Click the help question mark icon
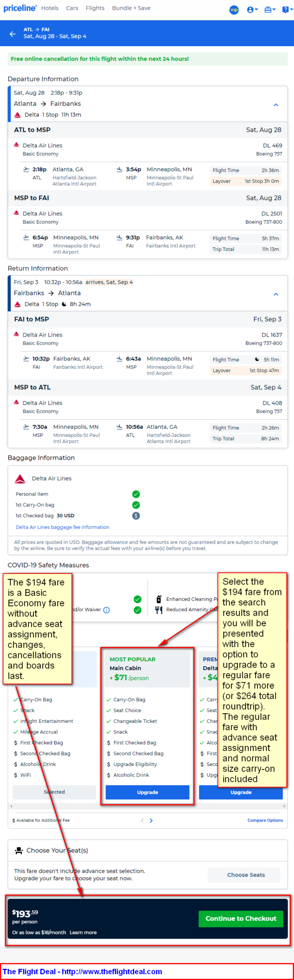Image resolution: width=294 pixels, height=980 pixels. tap(286, 9)
